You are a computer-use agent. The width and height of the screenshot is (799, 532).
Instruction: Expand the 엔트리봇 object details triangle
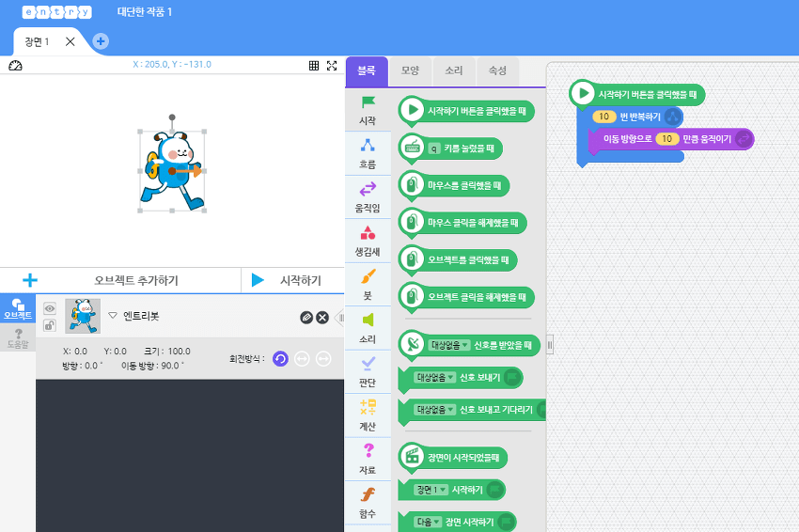click(113, 316)
